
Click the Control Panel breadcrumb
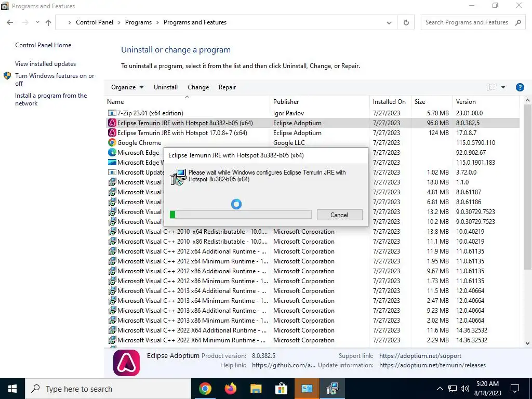[95, 22]
